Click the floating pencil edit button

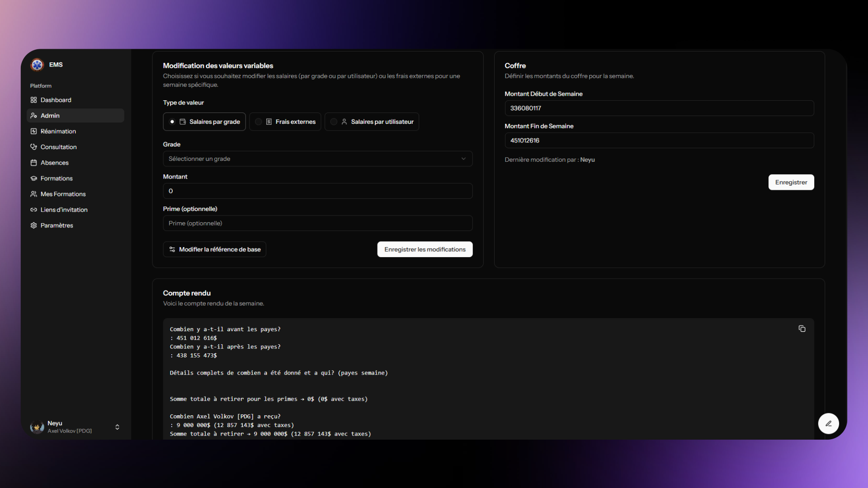click(x=828, y=423)
